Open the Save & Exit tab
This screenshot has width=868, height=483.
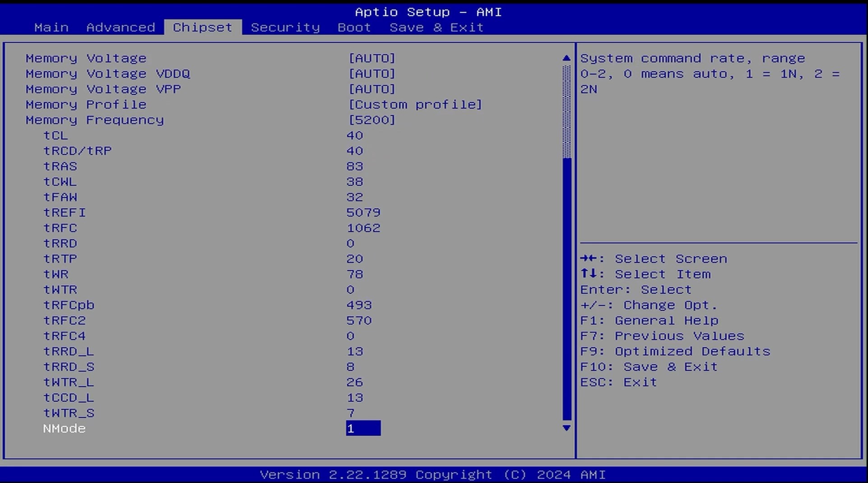click(x=436, y=28)
